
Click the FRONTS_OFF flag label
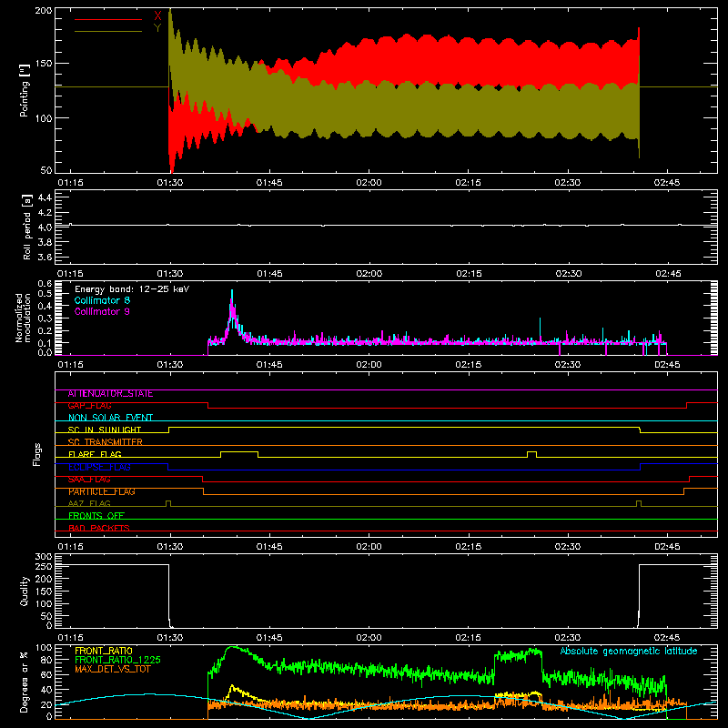click(x=96, y=516)
